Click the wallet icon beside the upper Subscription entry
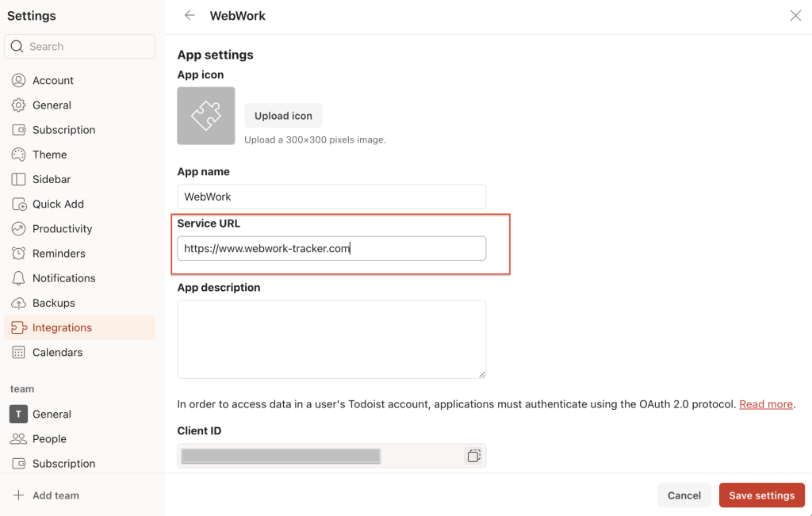The width and height of the screenshot is (812, 516). tap(18, 130)
